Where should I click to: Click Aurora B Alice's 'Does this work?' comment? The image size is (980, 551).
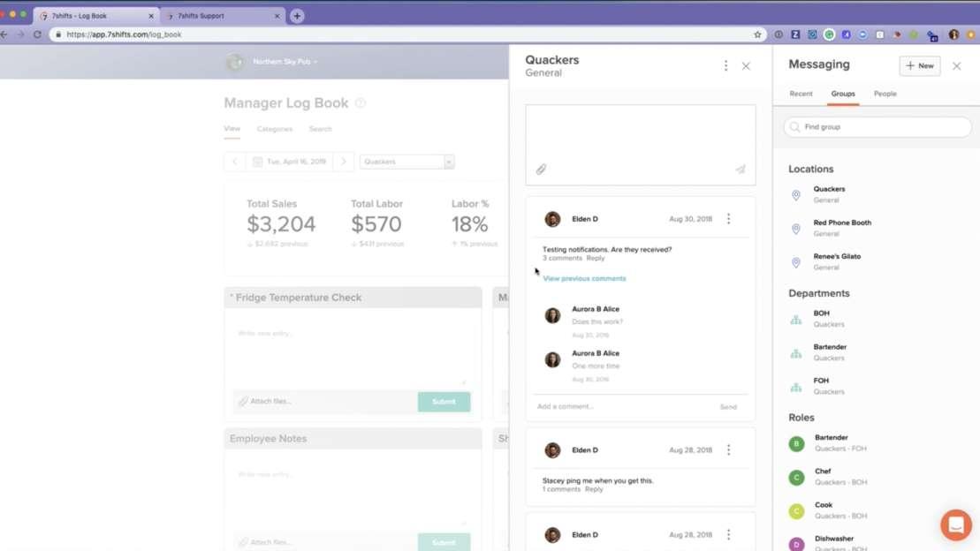pos(596,321)
